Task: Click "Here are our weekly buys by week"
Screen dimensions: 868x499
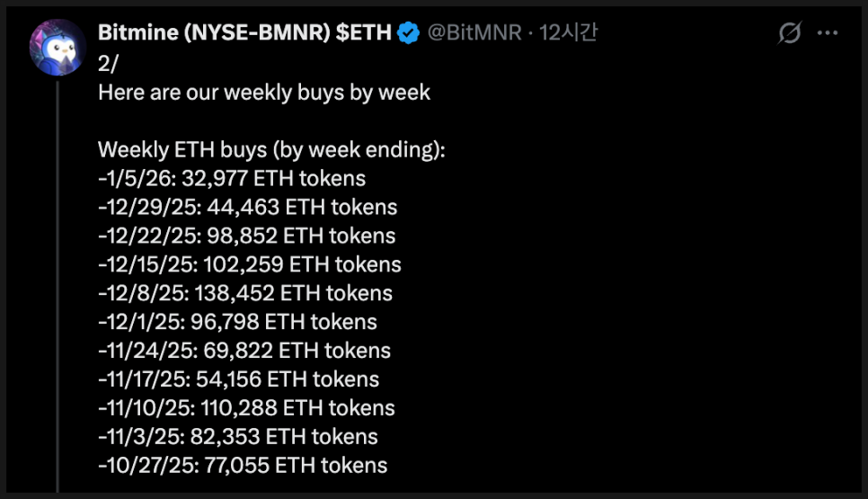Action: (263, 92)
